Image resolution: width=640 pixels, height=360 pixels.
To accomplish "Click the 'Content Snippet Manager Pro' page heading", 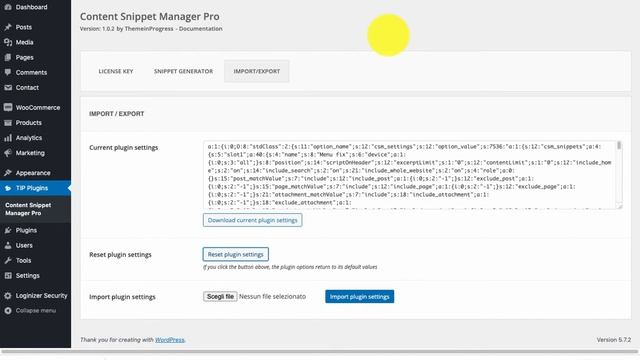I will [x=149, y=16].
